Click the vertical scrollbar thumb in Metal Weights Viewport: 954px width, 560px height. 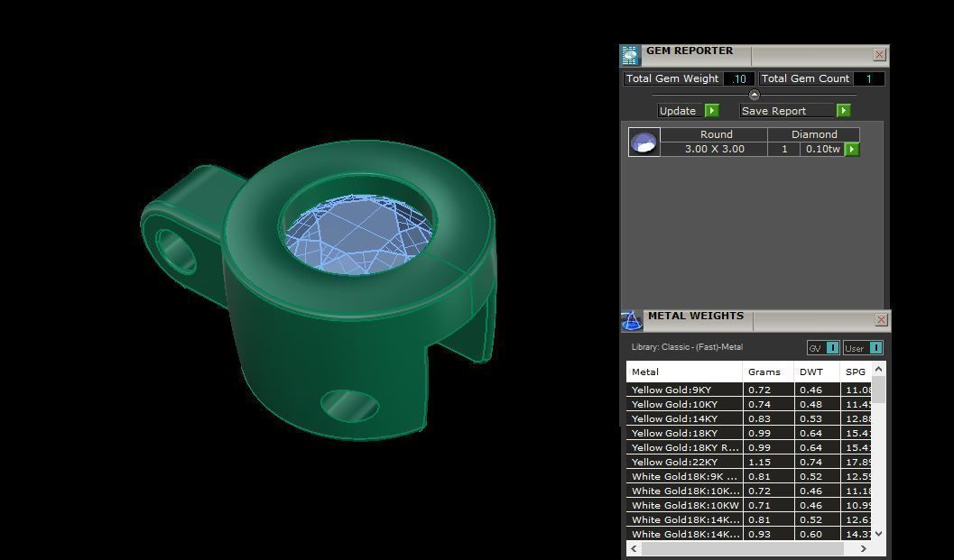[878, 390]
